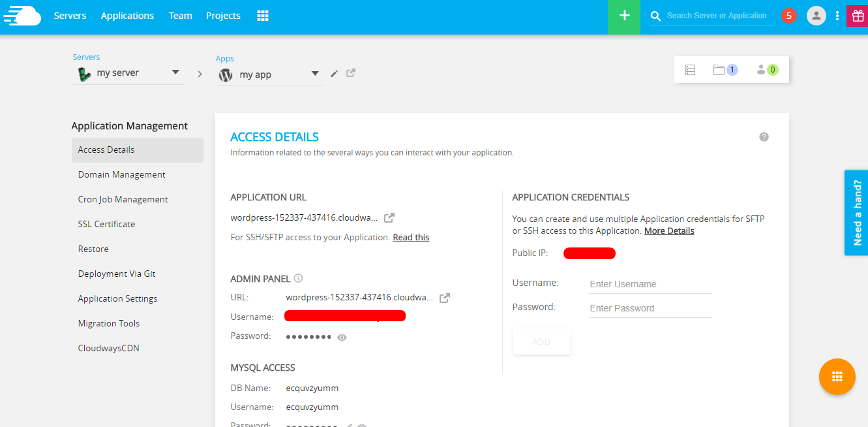Open the 'Need a hand?' side tab
The width and height of the screenshot is (868, 427).
coord(856,213)
